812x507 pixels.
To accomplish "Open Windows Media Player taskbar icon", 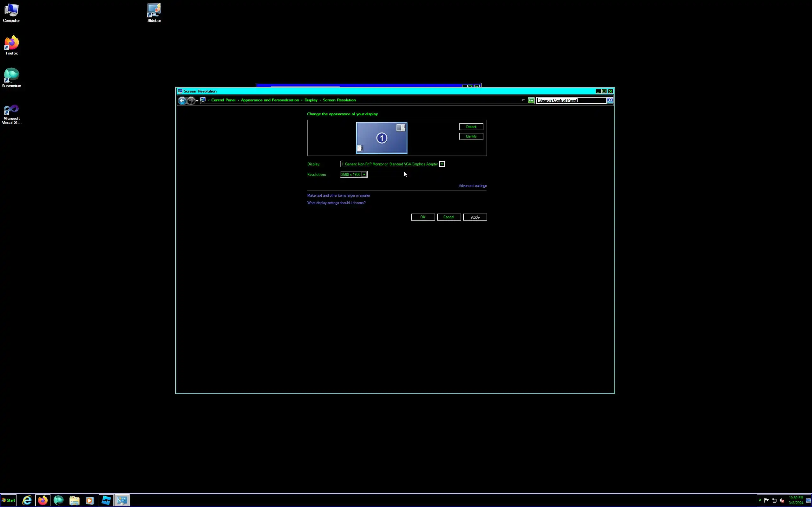I will (89, 500).
